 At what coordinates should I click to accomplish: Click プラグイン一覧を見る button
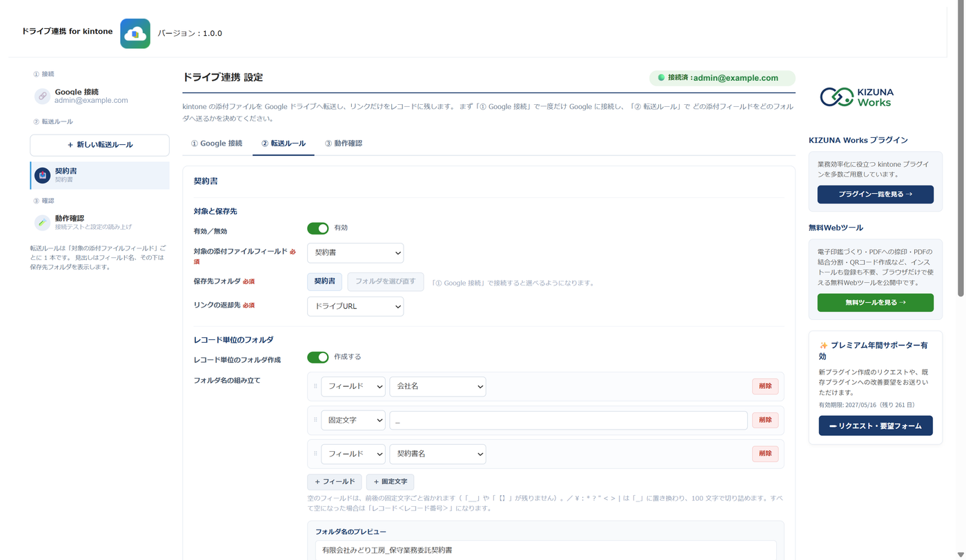876,194
